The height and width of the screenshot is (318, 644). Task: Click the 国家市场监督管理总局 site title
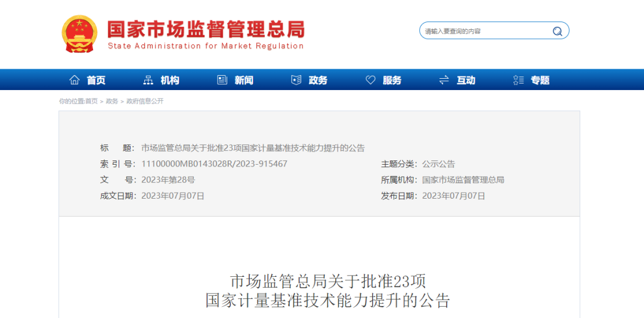(x=206, y=29)
